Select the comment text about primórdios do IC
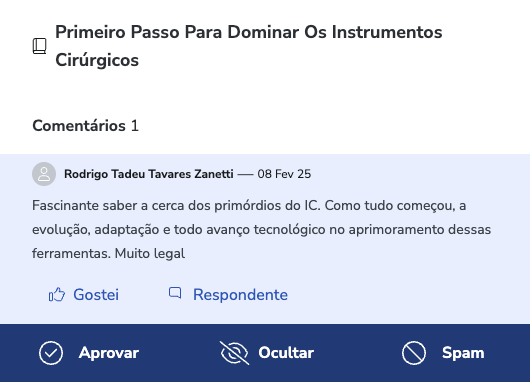The image size is (530, 383). [262, 230]
